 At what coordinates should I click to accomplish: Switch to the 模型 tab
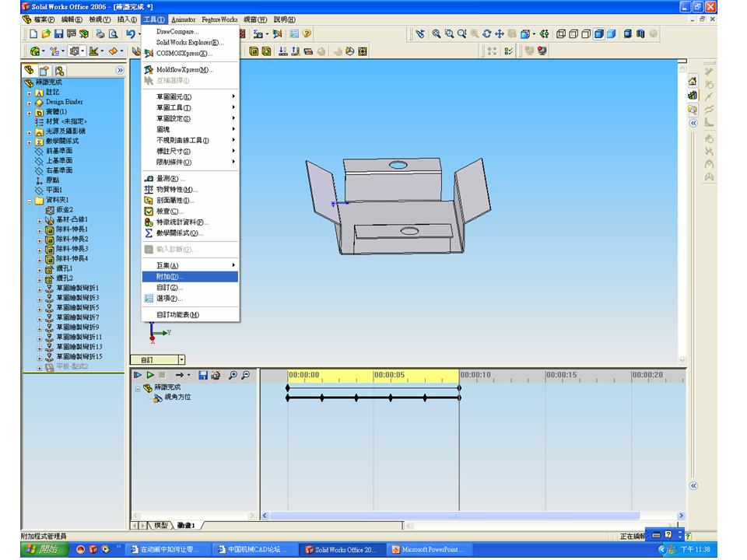(160, 525)
